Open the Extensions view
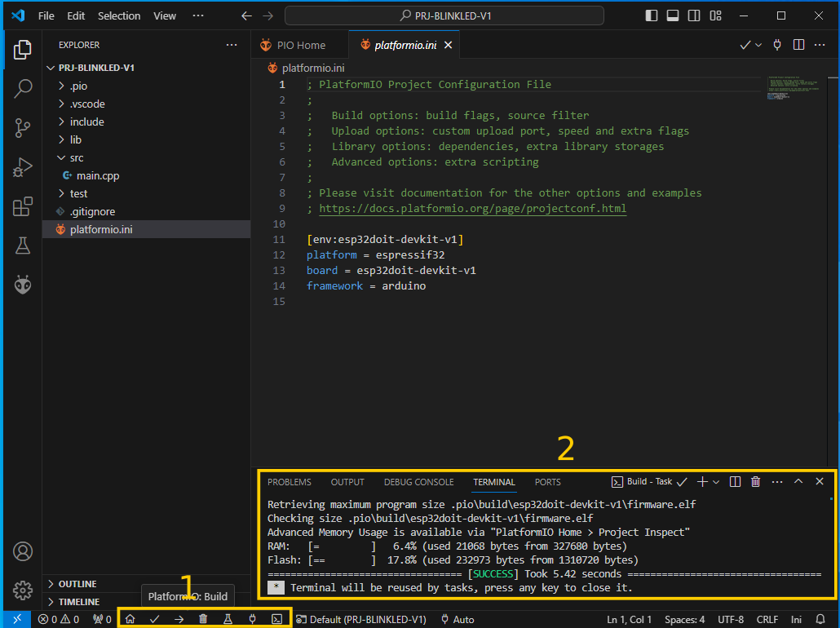This screenshot has height=628, width=840. pos(23,206)
